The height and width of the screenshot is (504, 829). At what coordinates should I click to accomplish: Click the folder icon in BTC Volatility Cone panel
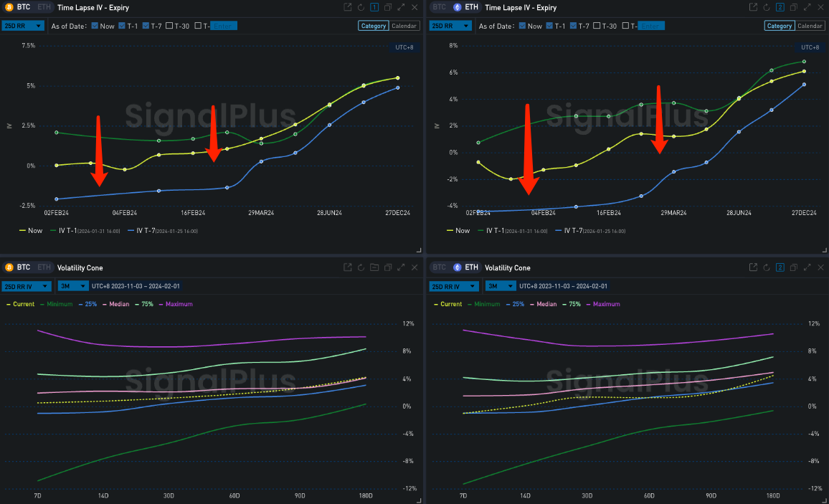[374, 267]
